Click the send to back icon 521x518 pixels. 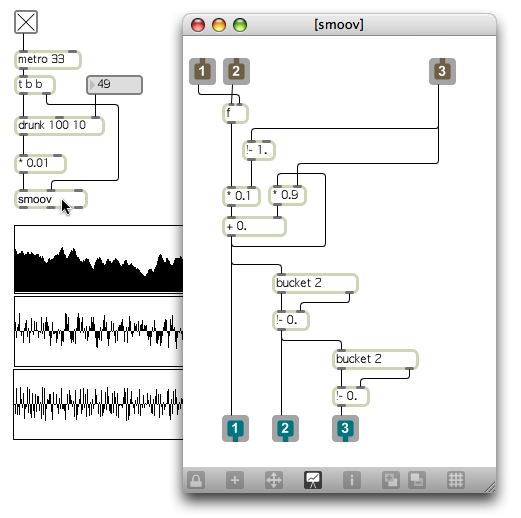click(x=417, y=480)
